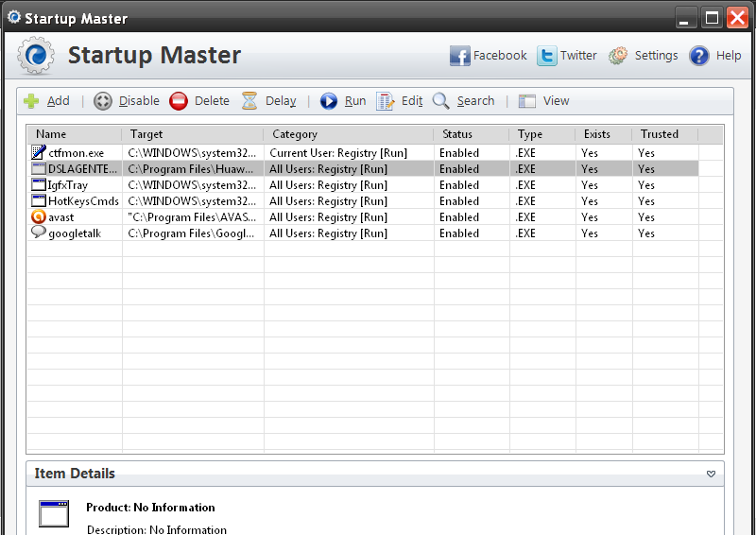Open the View toolbar label
Viewport: 756px width, 535px height.
tap(556, 101)
